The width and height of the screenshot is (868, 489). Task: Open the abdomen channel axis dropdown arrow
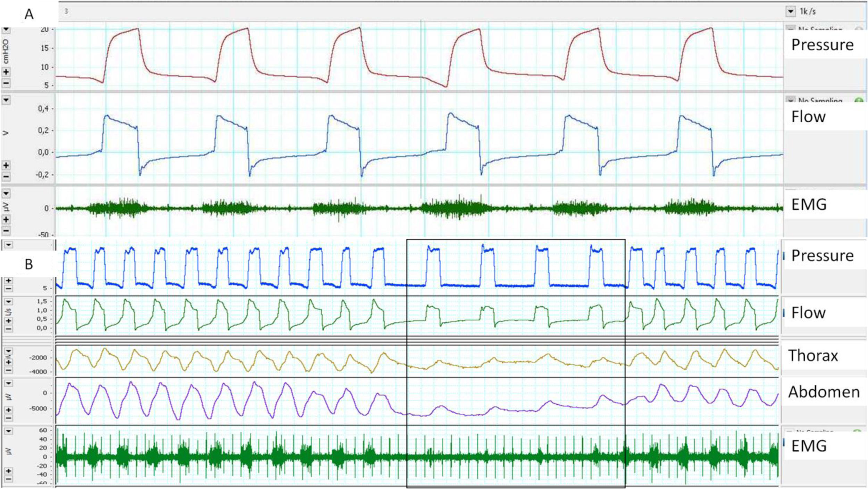pos(9,383)
